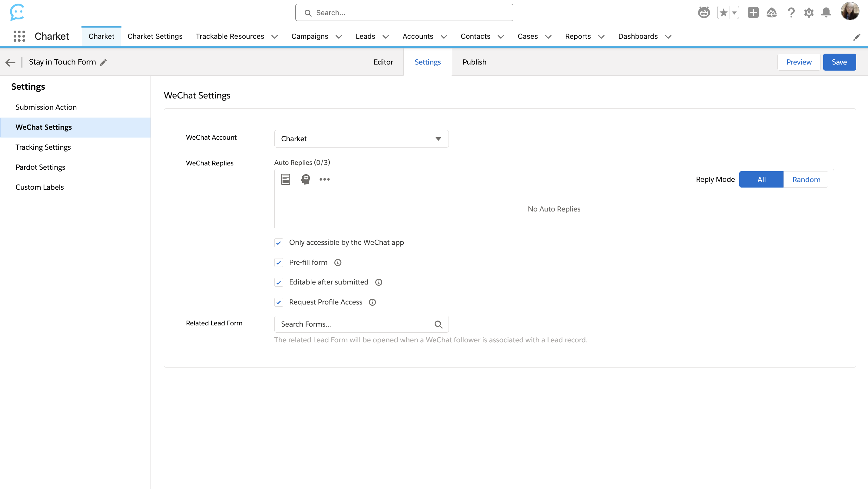Open the Tracking Settings section
The height and width of the screenshot is (489, 868).
pyautogui.click(x=43, y=147)
